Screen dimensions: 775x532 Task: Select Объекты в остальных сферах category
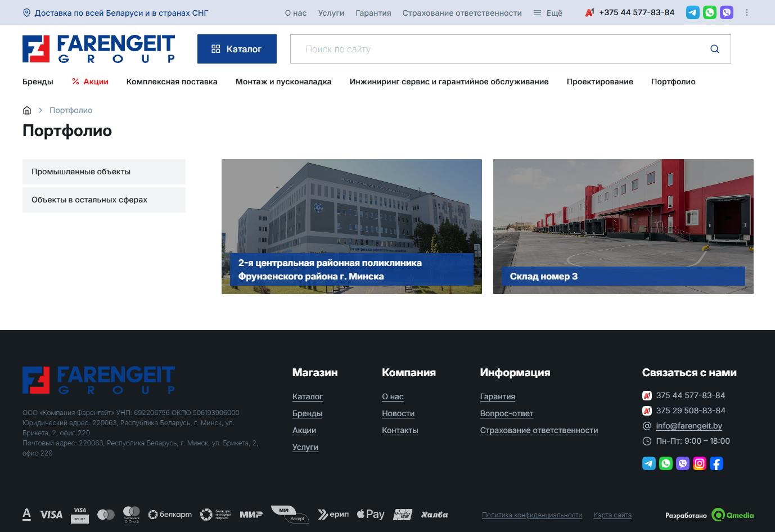coord(104,200)
